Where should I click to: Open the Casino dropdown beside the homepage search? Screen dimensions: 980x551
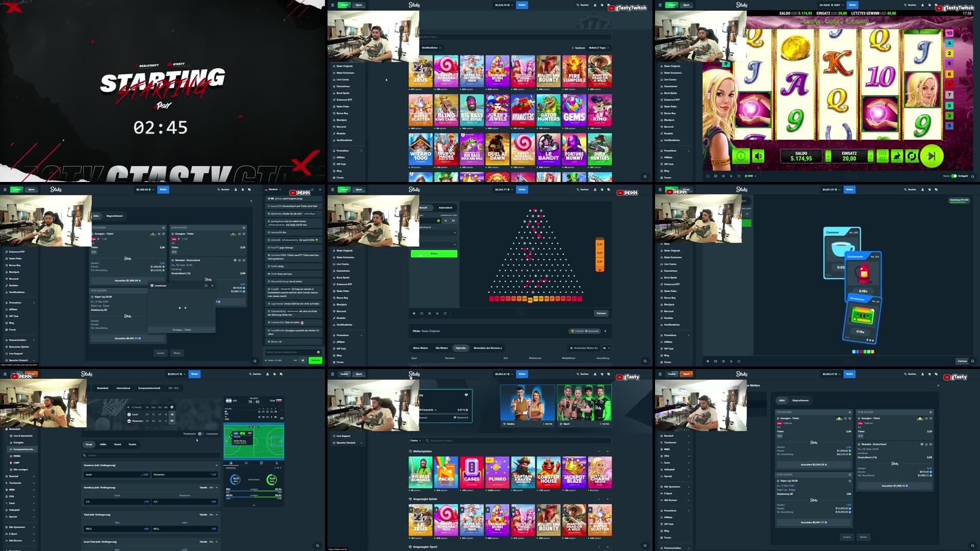tap(415, 441)
